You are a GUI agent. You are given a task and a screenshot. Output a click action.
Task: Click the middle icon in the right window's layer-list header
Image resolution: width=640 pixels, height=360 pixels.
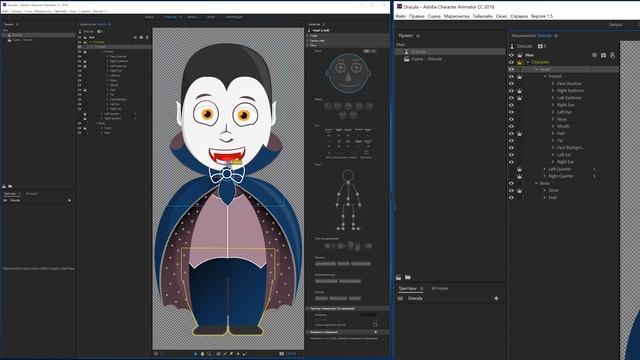[603, 55]
